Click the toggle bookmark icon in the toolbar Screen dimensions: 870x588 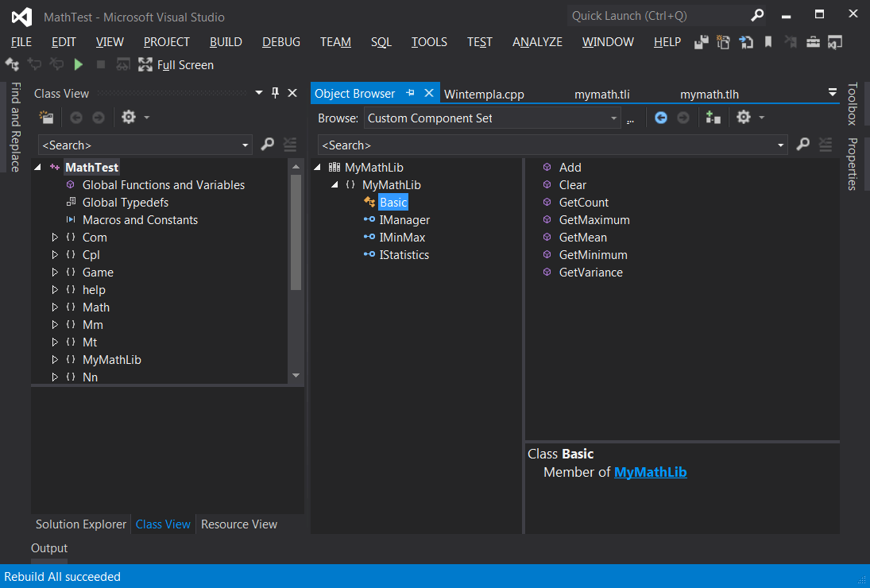click(x=768, y=41)
